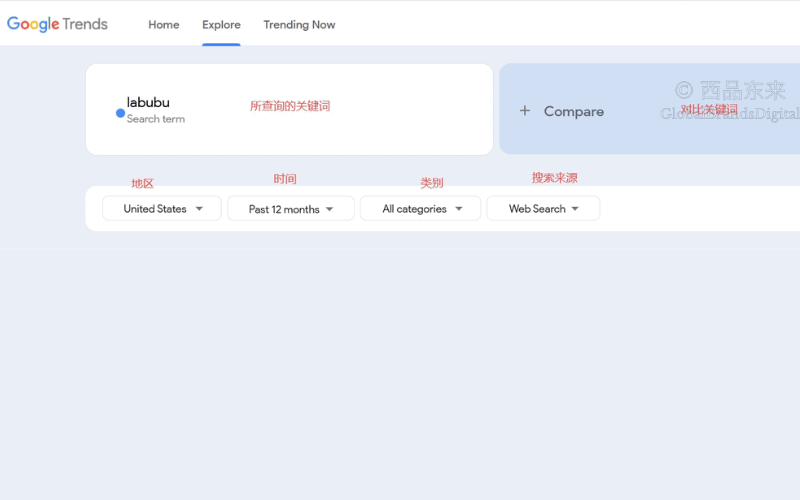This screenshot has height=500, width=800.
Task: Switch to the Explore tab
Action: click(x=221, y=24)
